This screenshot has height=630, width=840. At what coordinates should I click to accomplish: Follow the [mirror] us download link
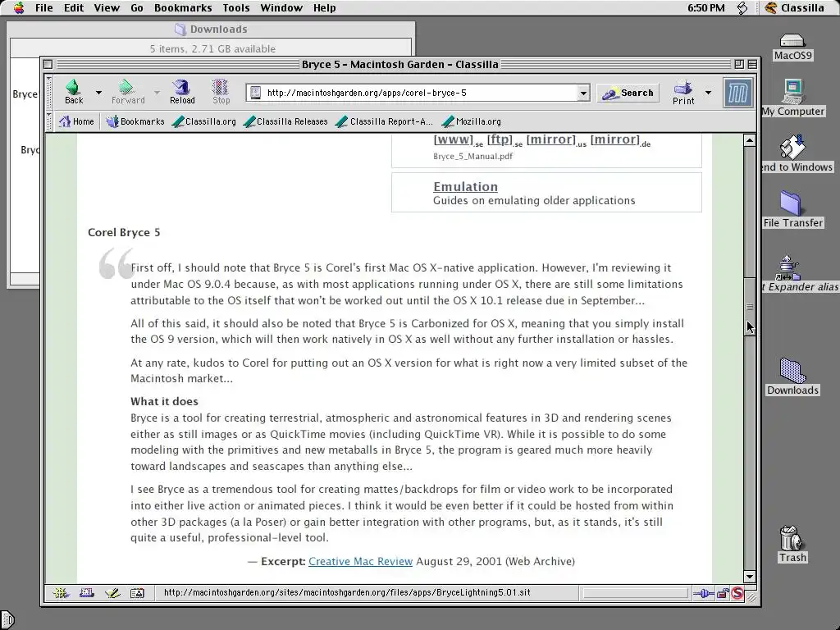click(550, 139)
